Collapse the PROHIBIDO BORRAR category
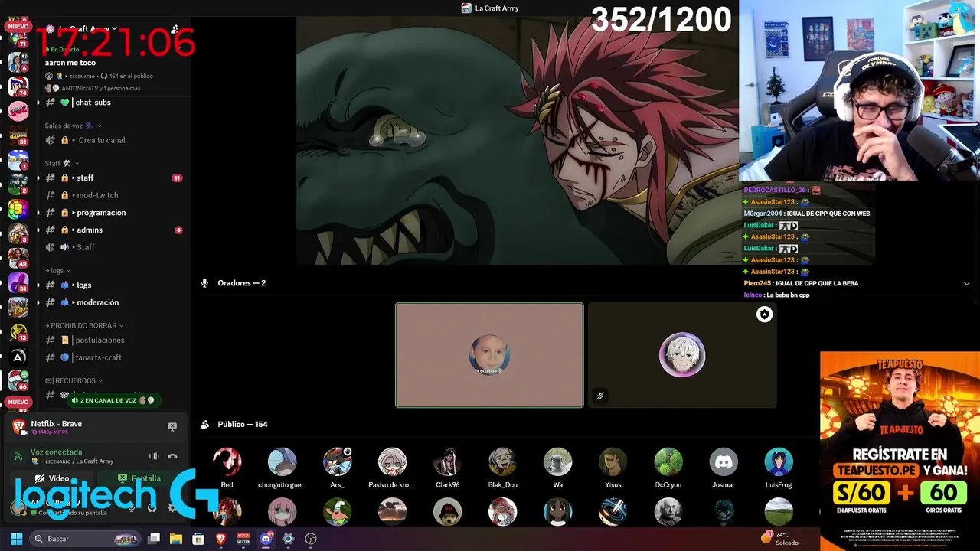The height and width of the screenshot is (551, 980). [x=84, y=325]
